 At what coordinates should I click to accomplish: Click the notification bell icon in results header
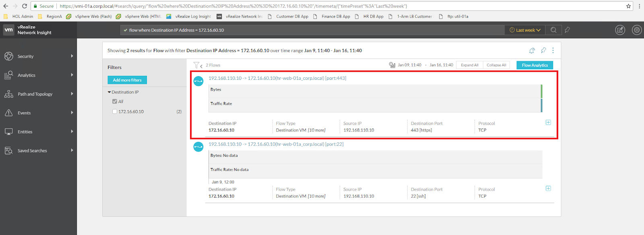[x=532, y=50]
